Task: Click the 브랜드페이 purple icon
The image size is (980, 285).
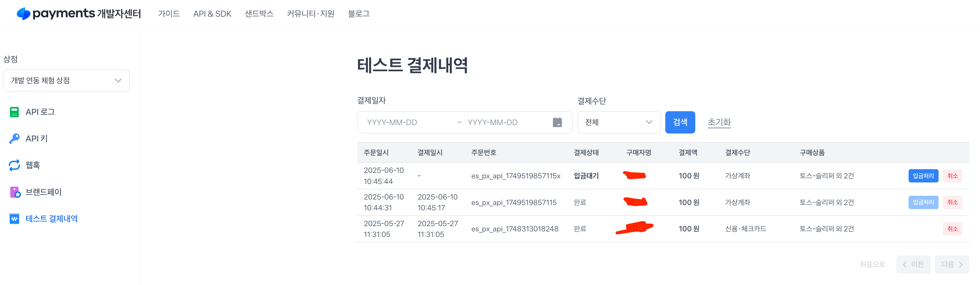Action: click(15, 192)
